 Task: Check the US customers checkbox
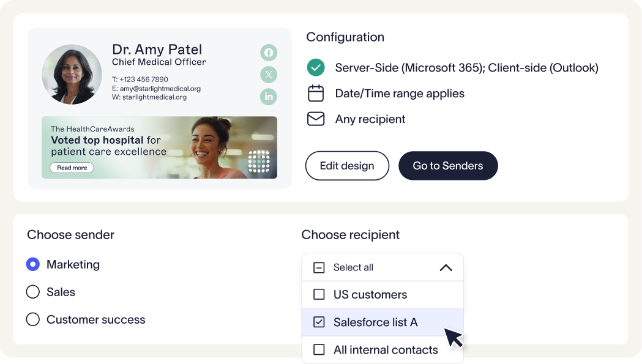coord(319,294)
